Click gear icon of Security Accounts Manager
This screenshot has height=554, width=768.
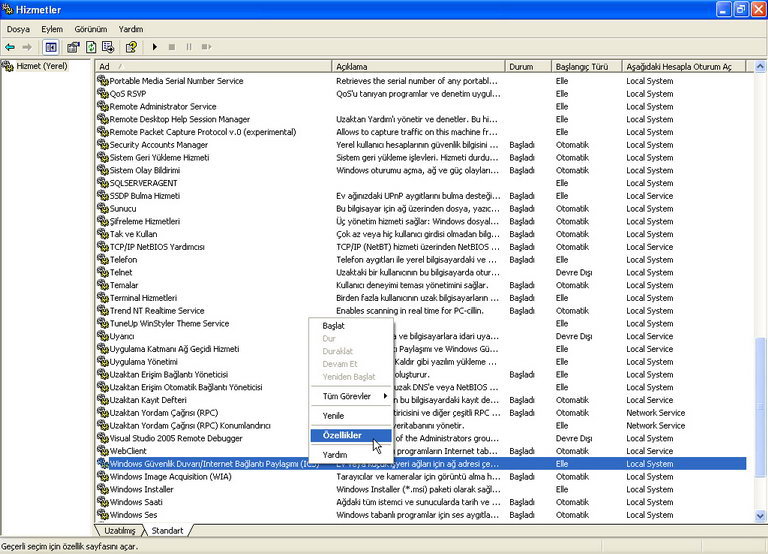(103, 144)
